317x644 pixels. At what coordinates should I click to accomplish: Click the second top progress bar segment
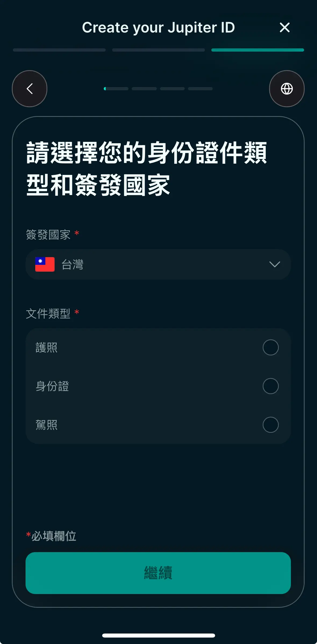(158, 50)
